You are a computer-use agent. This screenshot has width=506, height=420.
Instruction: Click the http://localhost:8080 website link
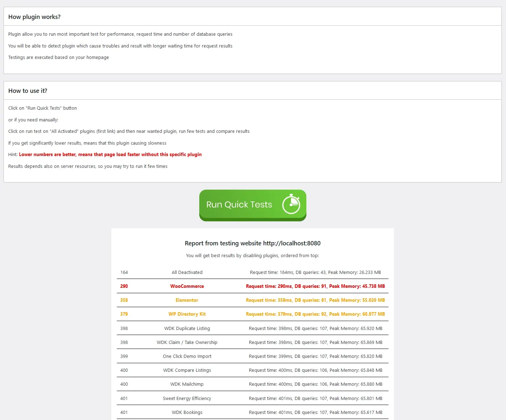(291, 243)
